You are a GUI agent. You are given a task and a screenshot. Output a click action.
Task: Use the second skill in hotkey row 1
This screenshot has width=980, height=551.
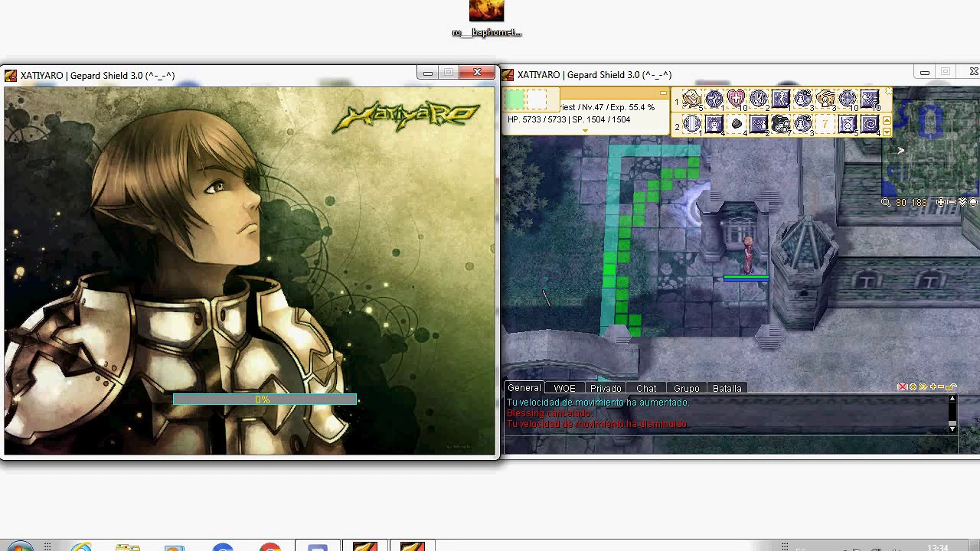point(714,99)
